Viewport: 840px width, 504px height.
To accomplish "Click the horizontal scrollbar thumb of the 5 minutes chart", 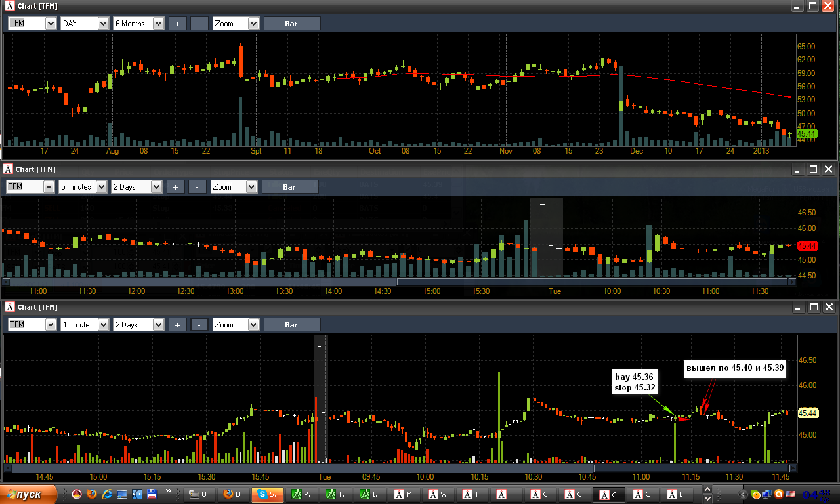I will tap(593, 282).
